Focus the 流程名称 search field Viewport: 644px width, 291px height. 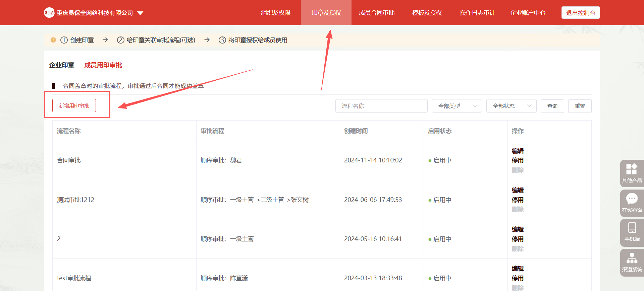[x=381, y=106]
